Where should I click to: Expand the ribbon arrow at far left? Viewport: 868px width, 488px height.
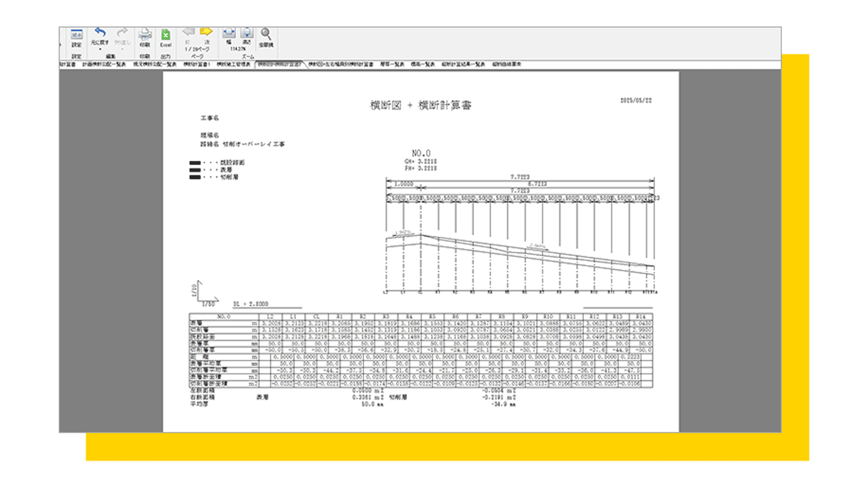click(61, 44)
